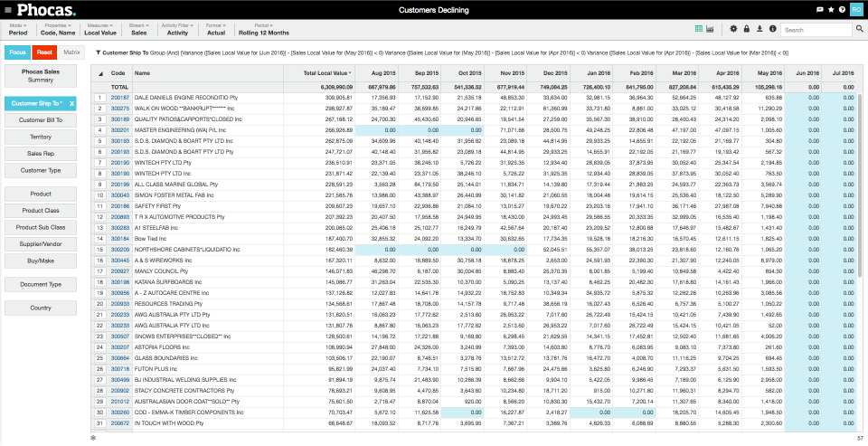The height and width of the screenshot is (446, 868).
Task: Open the info icon in toolbar
Action: tap(772, 29)
